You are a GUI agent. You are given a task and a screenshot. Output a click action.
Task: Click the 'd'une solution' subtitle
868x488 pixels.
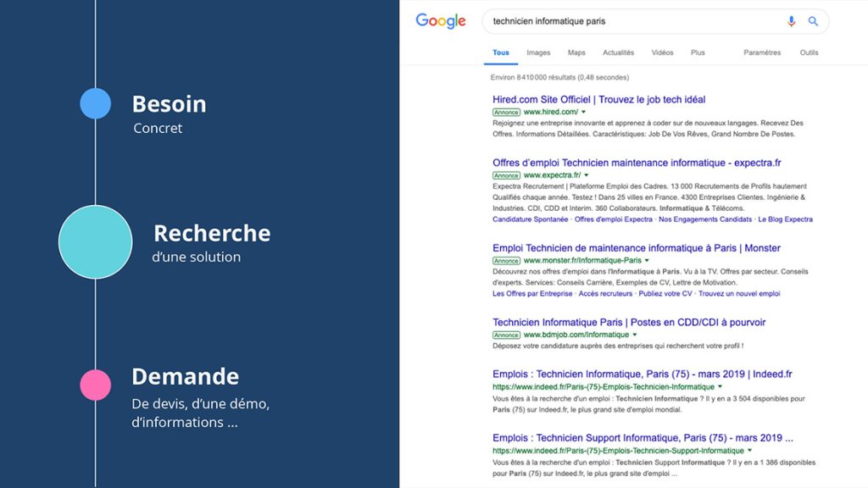coord(196,257)
